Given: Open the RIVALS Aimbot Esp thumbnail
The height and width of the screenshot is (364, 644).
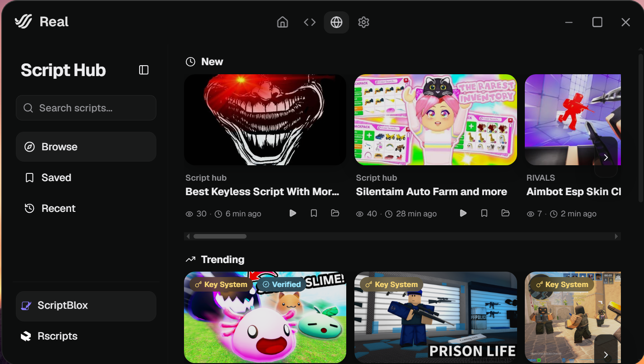Looking at the screenshot, I should click(x=573, y=120).
